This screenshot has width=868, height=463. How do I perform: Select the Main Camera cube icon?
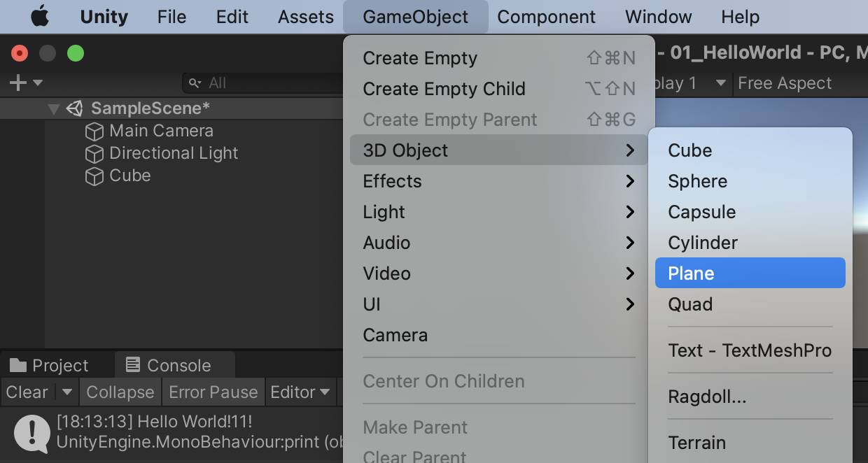pyautogui.click(x=94, y=131)
